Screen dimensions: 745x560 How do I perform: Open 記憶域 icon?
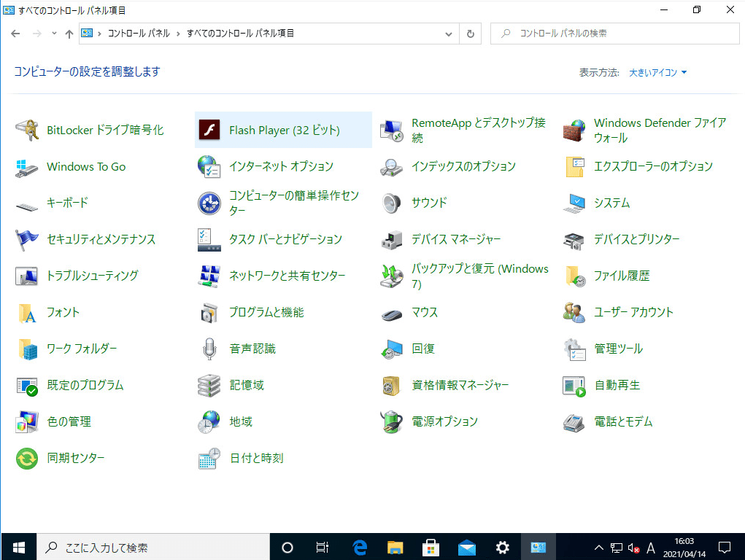tap(209, 385)
